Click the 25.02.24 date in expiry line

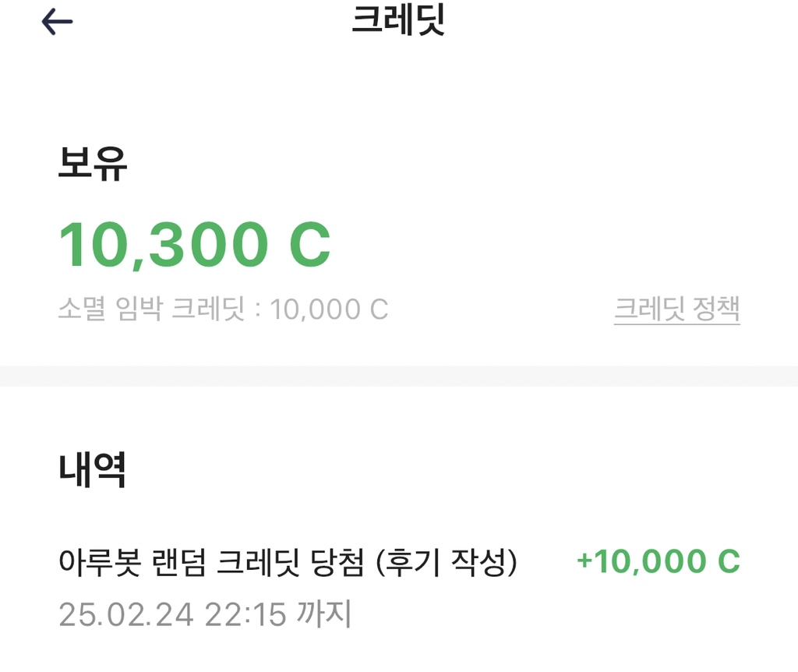click(126, 614)
